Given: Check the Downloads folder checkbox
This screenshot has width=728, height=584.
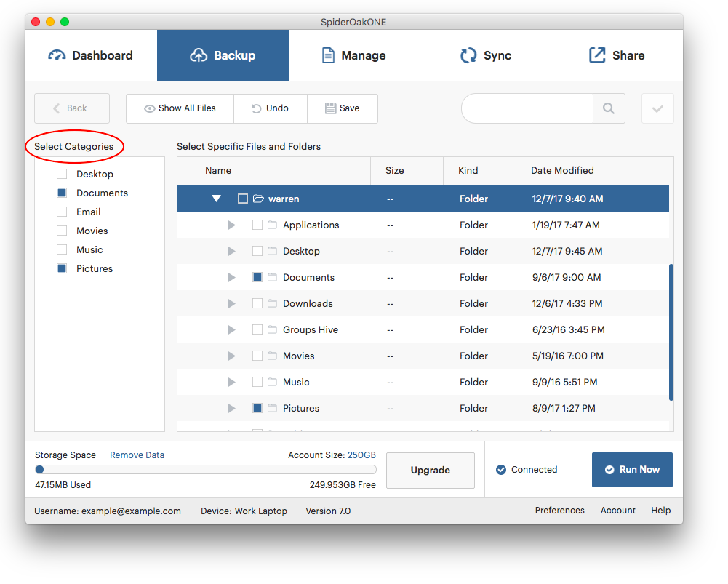Looking at the screenshot, I should [257, 303].
